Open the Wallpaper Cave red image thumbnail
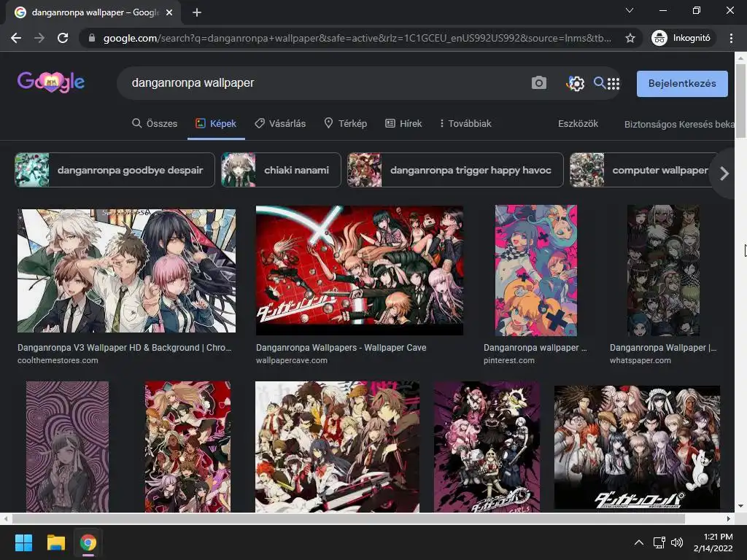747x560 pixels. coord(359,270)
